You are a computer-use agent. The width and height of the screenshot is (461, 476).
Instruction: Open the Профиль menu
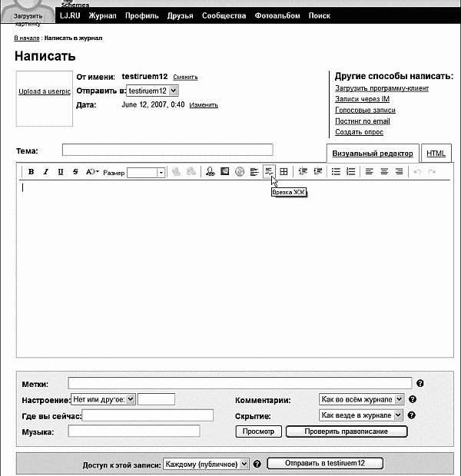coord(142,16)
